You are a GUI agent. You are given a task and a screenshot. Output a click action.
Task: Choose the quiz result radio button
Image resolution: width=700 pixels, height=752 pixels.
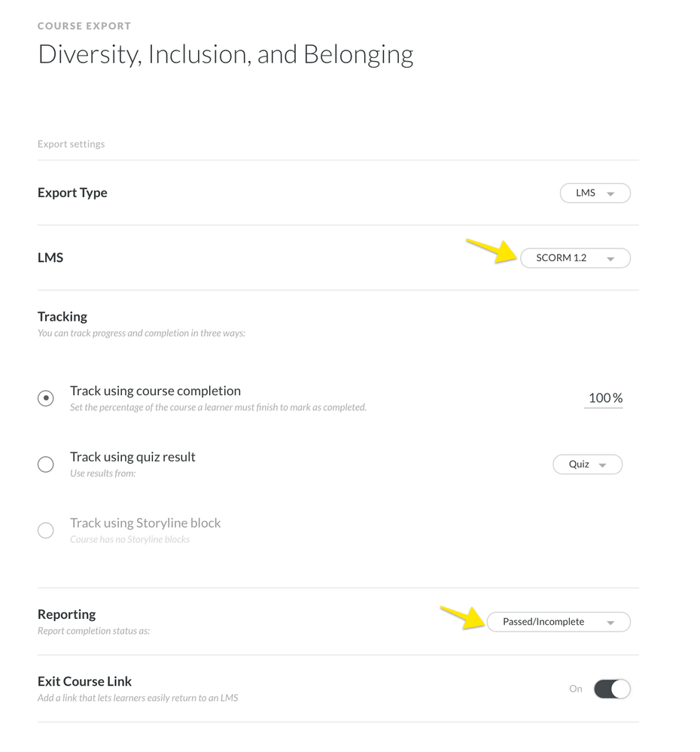coord(46,464)
